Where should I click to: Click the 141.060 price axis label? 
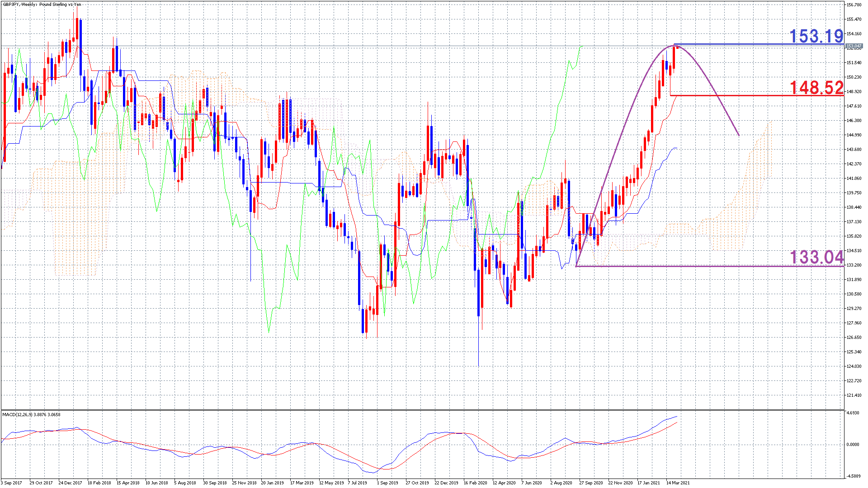click(x=854, y=178)
